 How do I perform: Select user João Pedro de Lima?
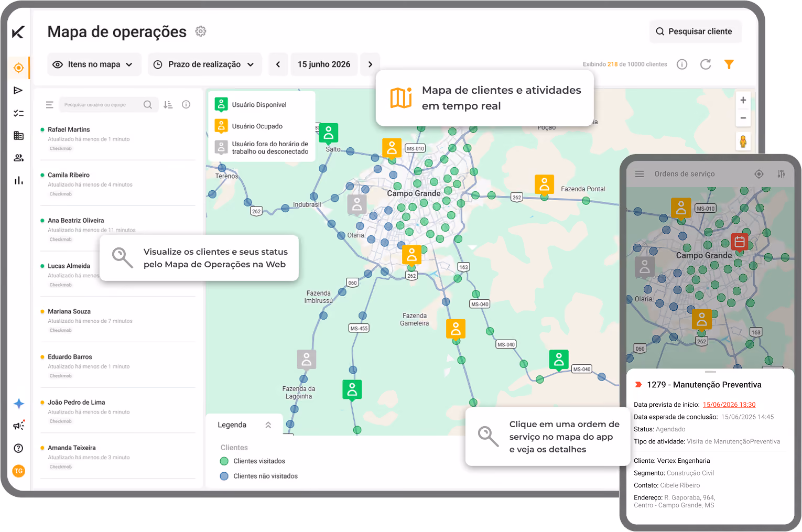pyautogui.click(x=118, y=411)
